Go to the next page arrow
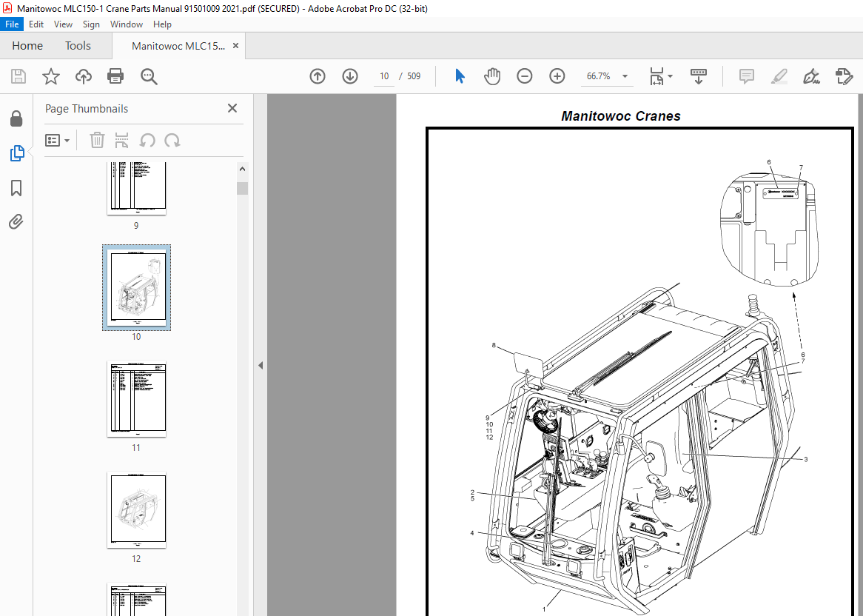This screenshot has height=616, width=863. click(350, 76)
